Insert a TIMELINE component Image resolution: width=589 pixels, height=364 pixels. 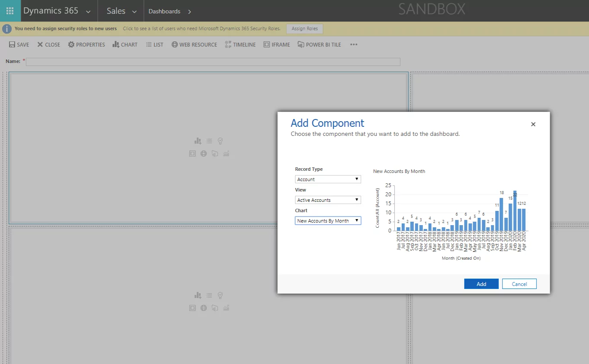tap(240, 44)
